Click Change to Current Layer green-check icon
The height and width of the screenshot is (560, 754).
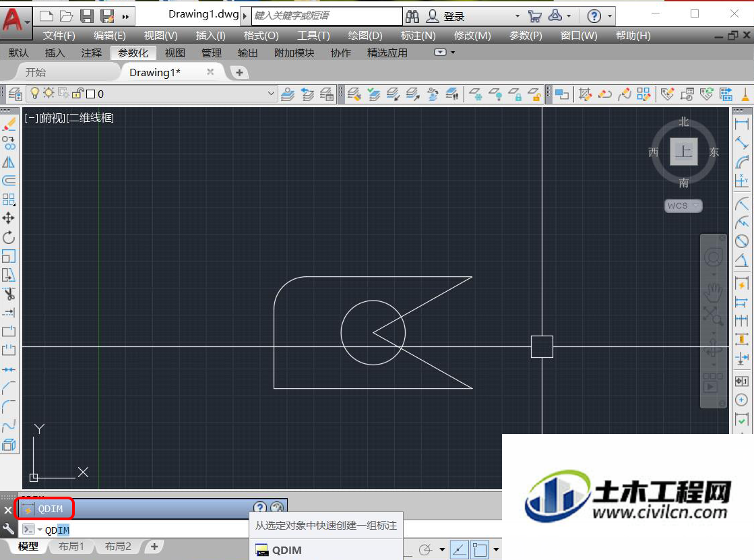coord(374,94)
